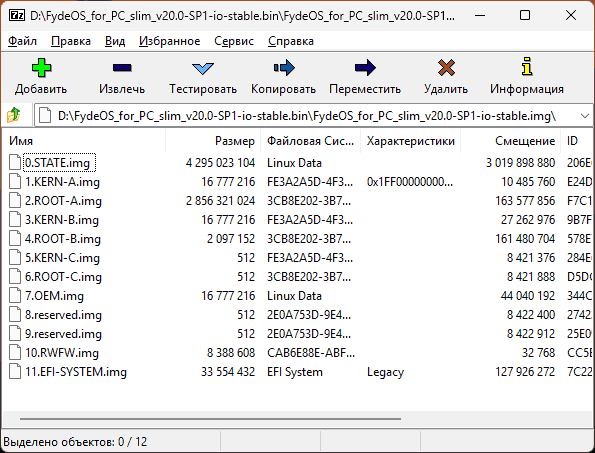Click offset value 127 926 272

click(x=525, y=371)
